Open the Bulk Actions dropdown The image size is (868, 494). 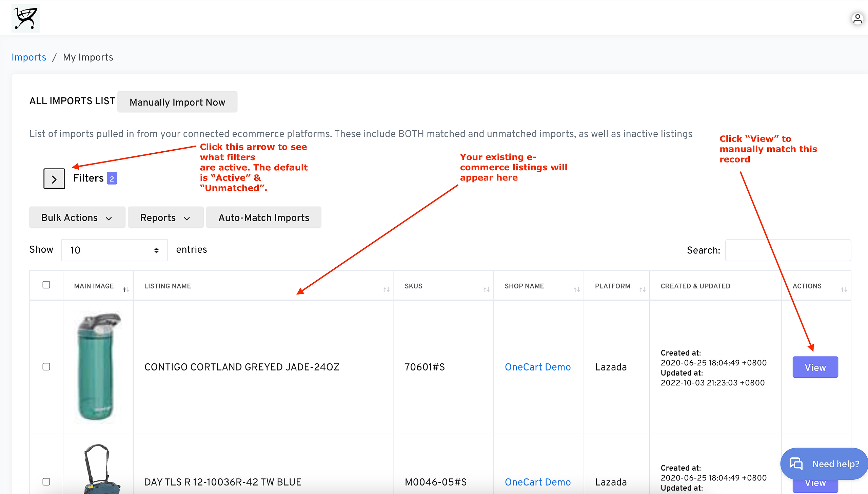pos(77,217)
